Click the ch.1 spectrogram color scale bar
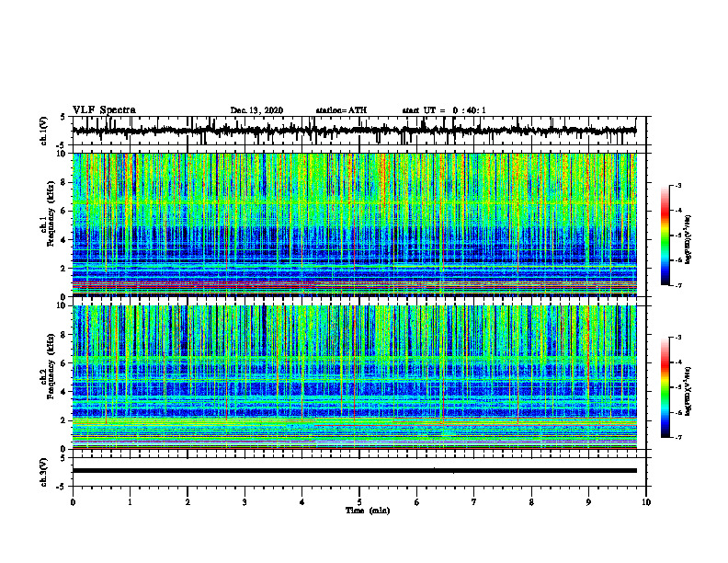Screen dimensions: 728x563 click(x=665, y=236)
